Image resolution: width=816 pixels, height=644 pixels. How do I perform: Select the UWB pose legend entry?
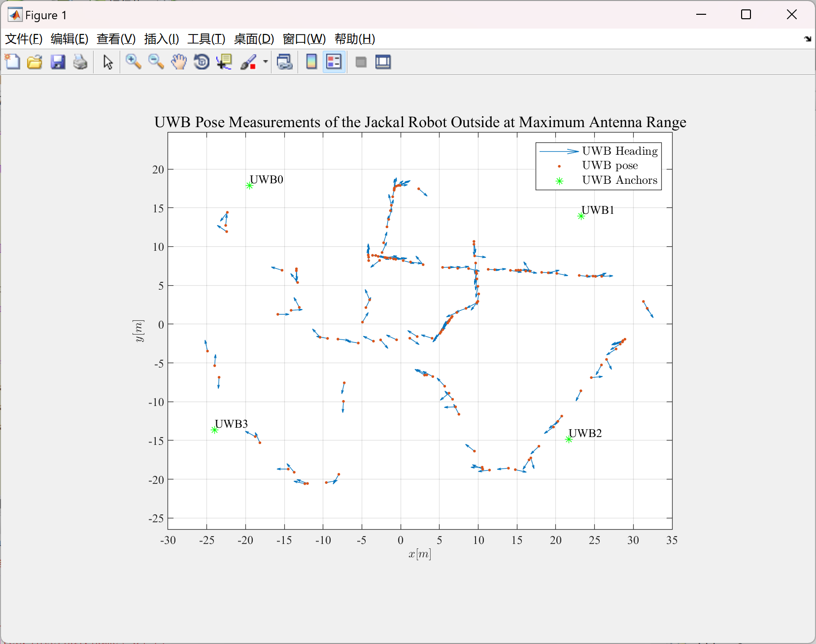point(599,166)
